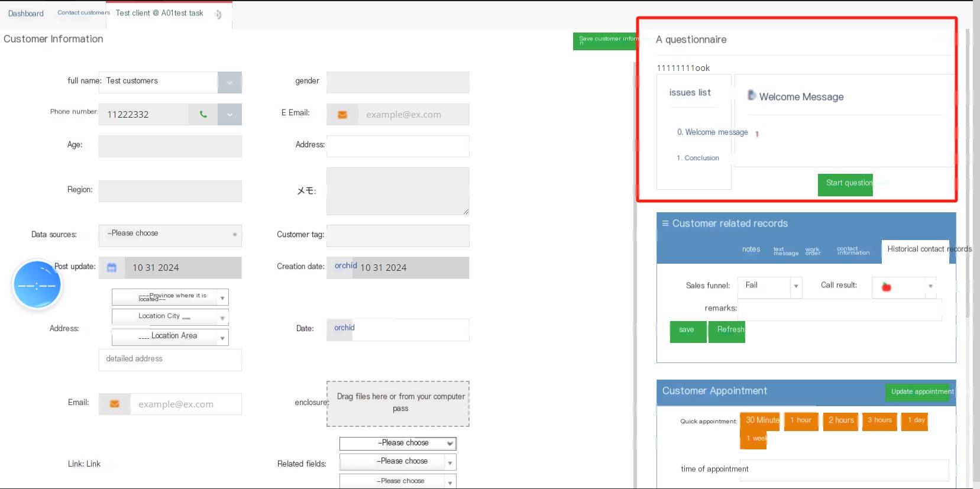Open the Location Area dropdown
Image resolution: width=980 pixels, height=489 pixels.
click(x=170, y=337)
